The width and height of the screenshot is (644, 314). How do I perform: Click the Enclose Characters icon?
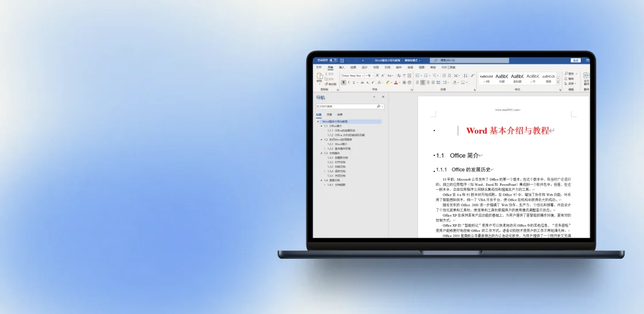(409, 82)
